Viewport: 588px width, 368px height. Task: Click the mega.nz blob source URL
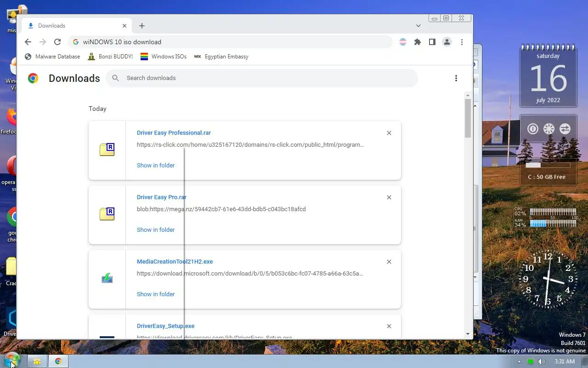[x=221, y=209]
